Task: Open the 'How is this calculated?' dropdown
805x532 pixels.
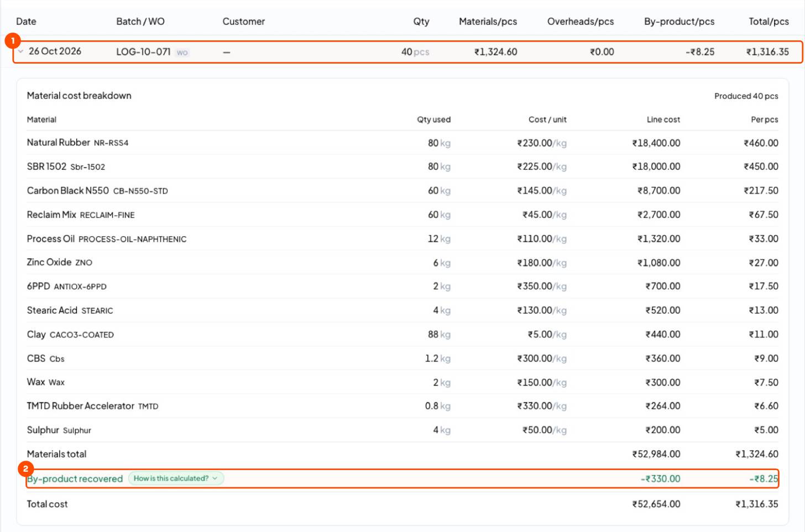Action: click(x=176, y=478)
